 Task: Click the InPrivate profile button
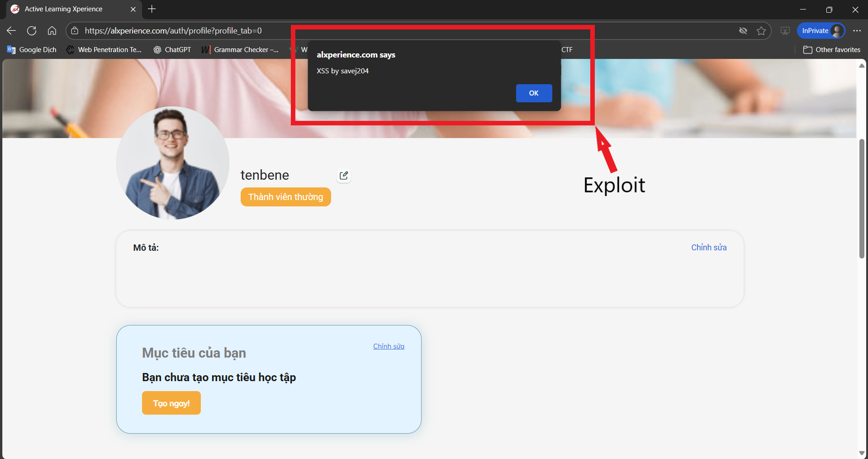821,31
